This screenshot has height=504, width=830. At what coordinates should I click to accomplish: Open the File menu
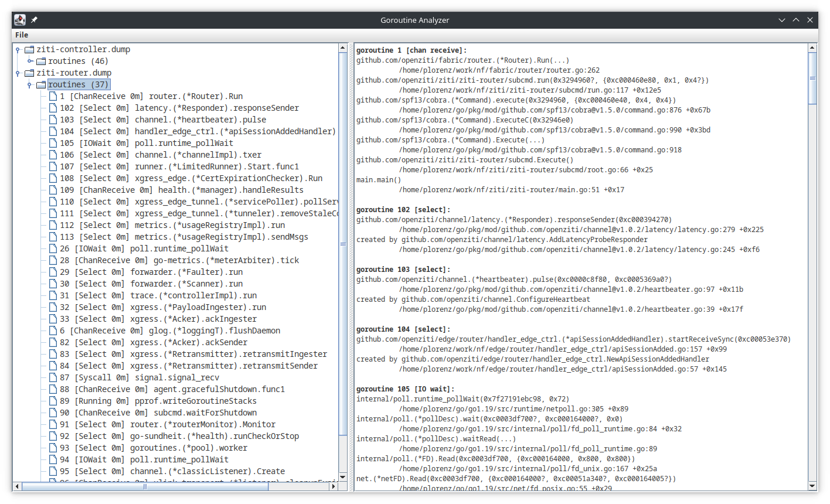[x=22, y=35]
